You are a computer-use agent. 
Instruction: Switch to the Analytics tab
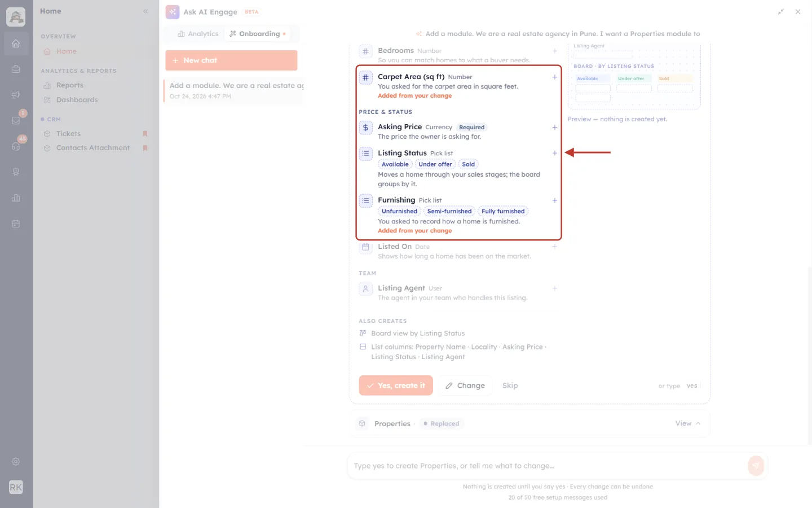click(198, 34)
